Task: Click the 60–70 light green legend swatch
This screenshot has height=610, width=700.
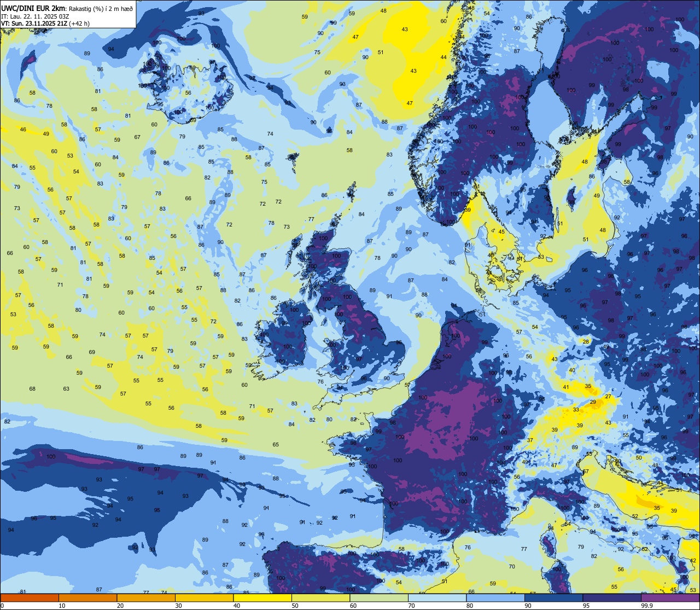Action: [379, 598]
